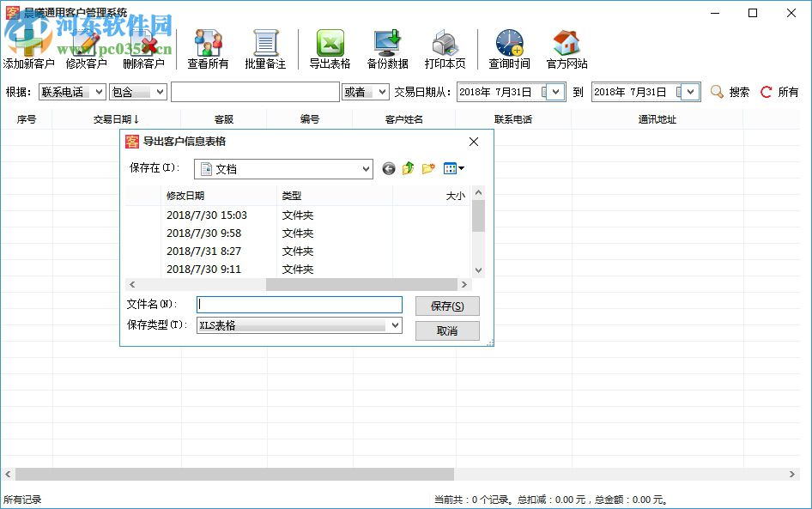Click inside the 文件名 input field

[x=299, y=305]
